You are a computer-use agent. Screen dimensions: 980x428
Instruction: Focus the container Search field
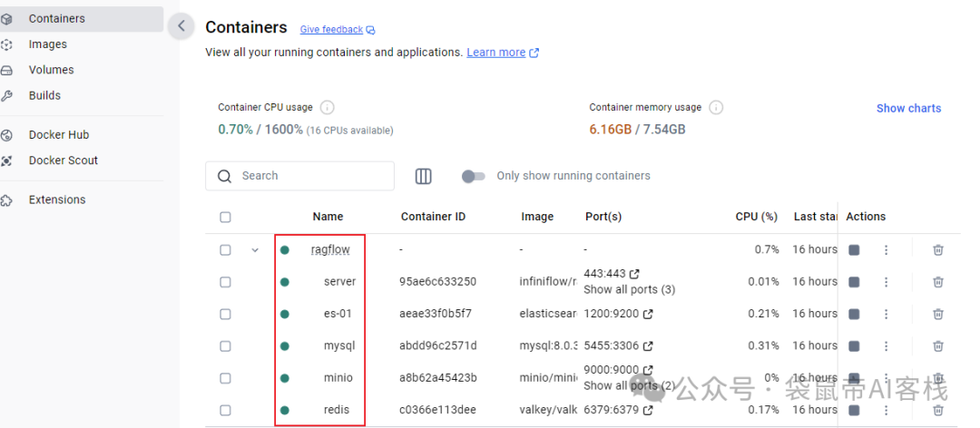coord(300,176)
